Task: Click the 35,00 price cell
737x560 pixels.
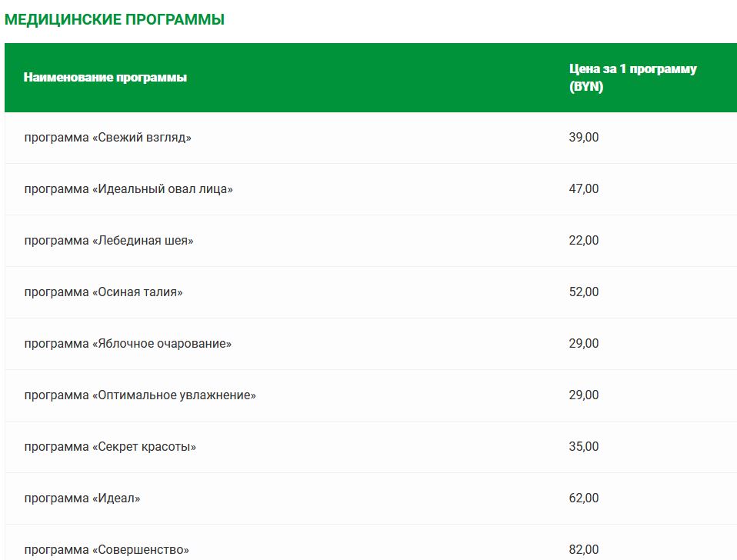Action: click(x=584, y=447)
